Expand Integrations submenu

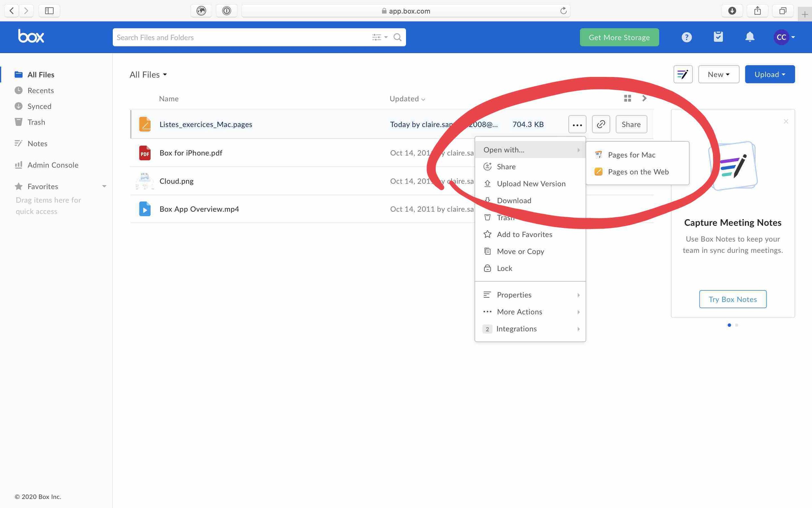[530, 329]
